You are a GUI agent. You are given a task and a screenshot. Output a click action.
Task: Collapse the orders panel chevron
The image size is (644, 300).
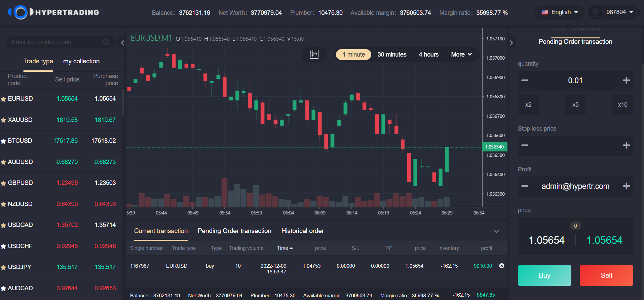[x=496, y=231]
